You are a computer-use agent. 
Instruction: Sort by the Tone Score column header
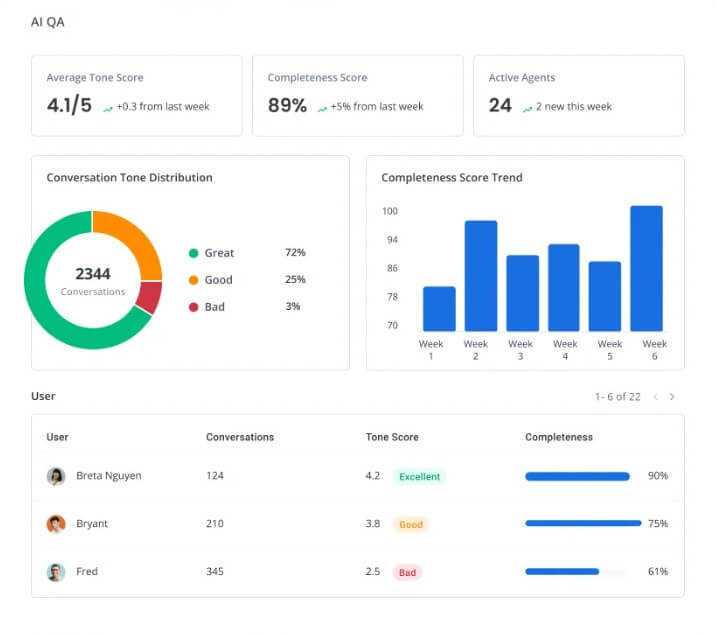click(392, 437)
